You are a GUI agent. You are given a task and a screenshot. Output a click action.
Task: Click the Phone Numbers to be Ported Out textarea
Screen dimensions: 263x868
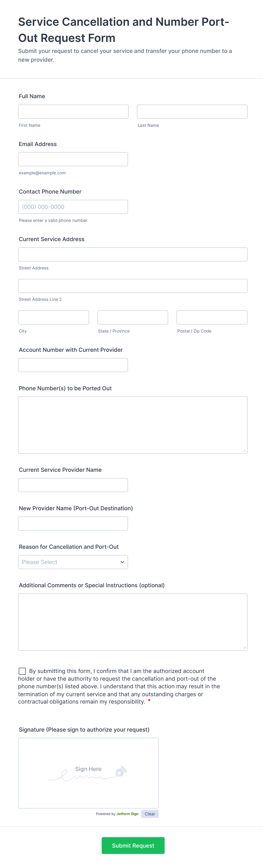(x=132, y=425)
